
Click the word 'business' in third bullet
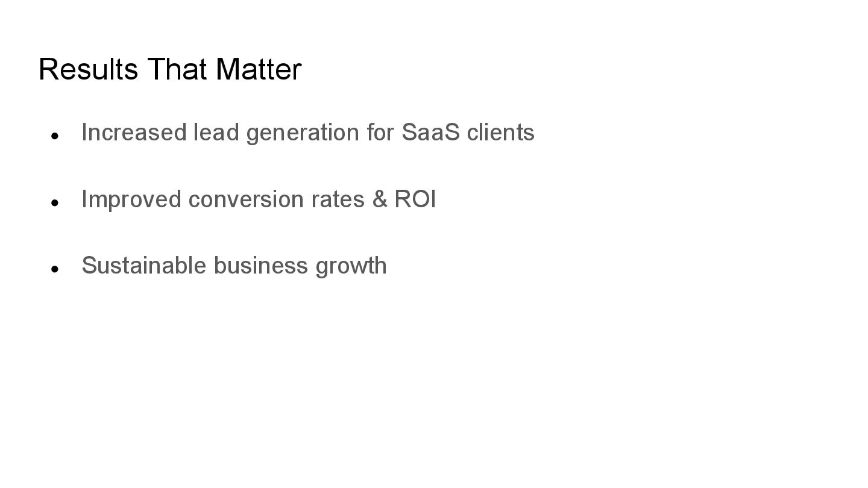point(261,266)
